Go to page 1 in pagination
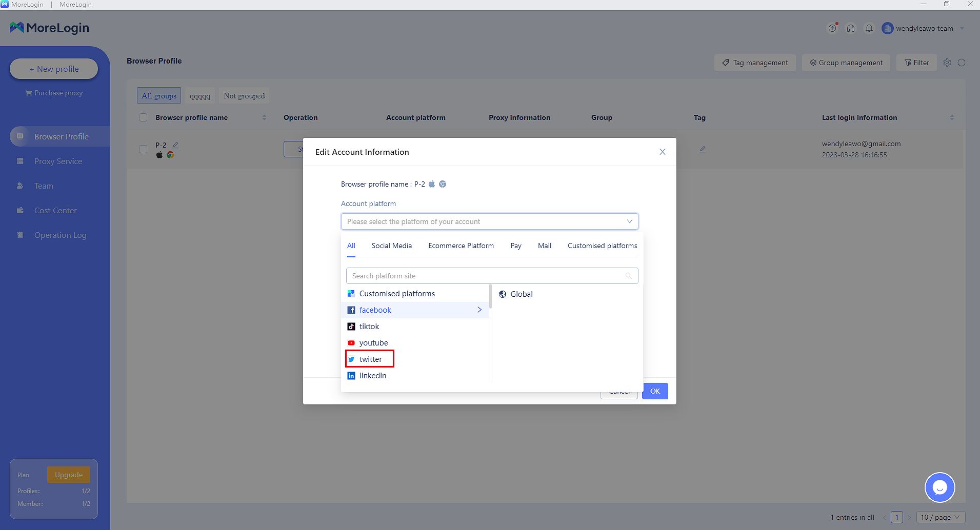 897,517
